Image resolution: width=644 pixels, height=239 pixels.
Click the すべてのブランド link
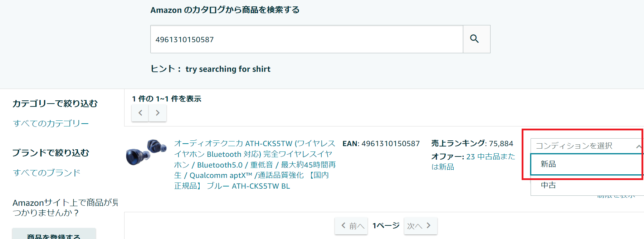pos(47,173)
